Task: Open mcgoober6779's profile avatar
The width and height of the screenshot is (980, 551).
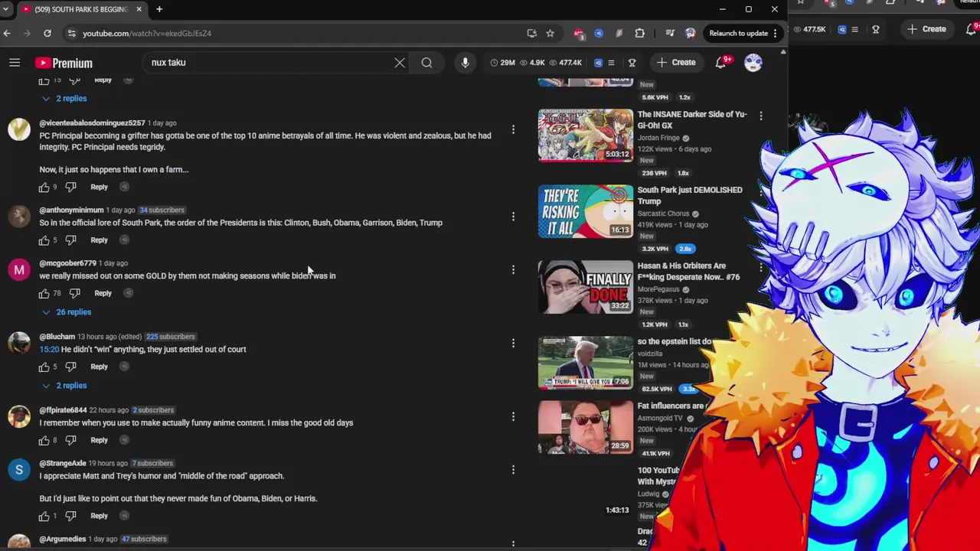Action: click(x=19, y=269)
